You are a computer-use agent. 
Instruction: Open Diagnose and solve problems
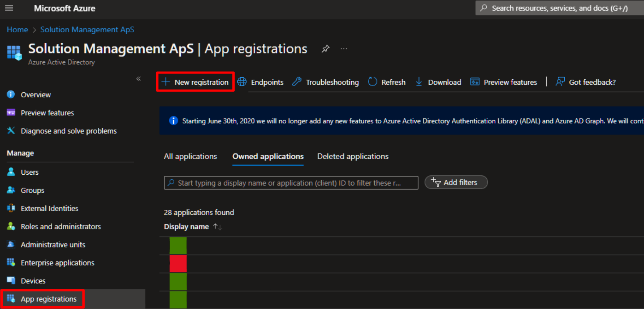tap(68, 131)
